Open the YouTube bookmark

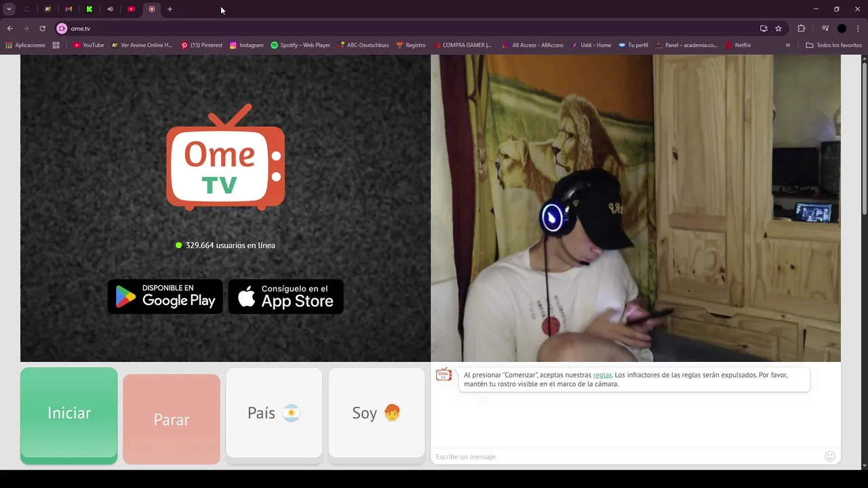89,45
